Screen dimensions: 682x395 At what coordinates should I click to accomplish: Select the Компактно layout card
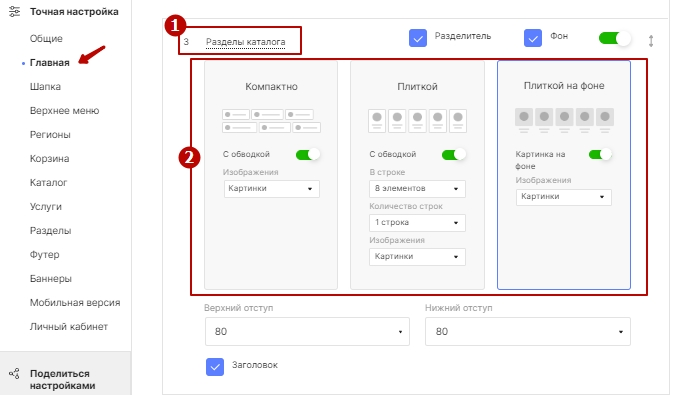pyautogui.click(x=271, y=175)
